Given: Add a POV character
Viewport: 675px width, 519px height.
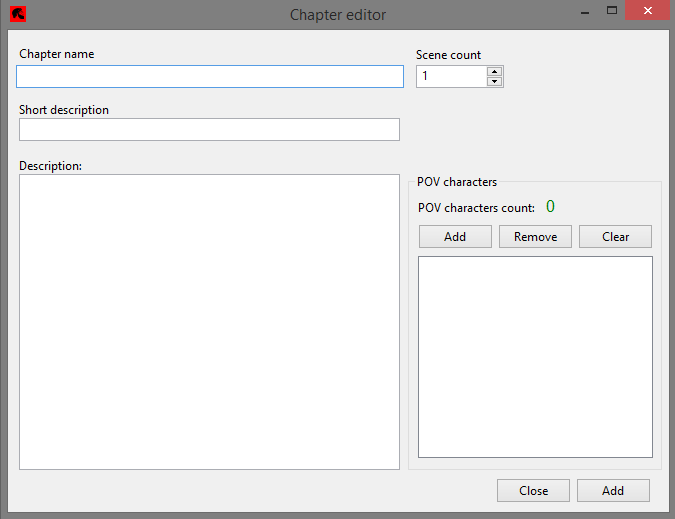Looking at the screenshot, I should [x=455, y=237].
